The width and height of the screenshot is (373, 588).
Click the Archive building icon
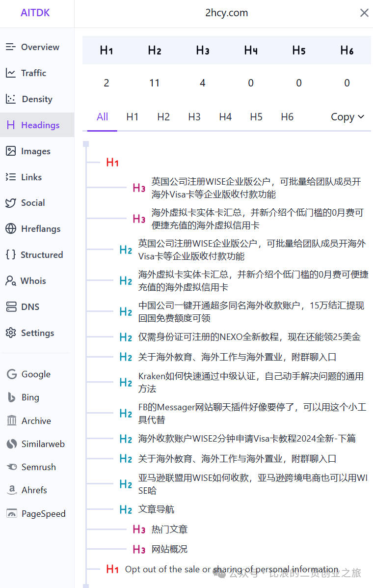(x=12, y=420)
